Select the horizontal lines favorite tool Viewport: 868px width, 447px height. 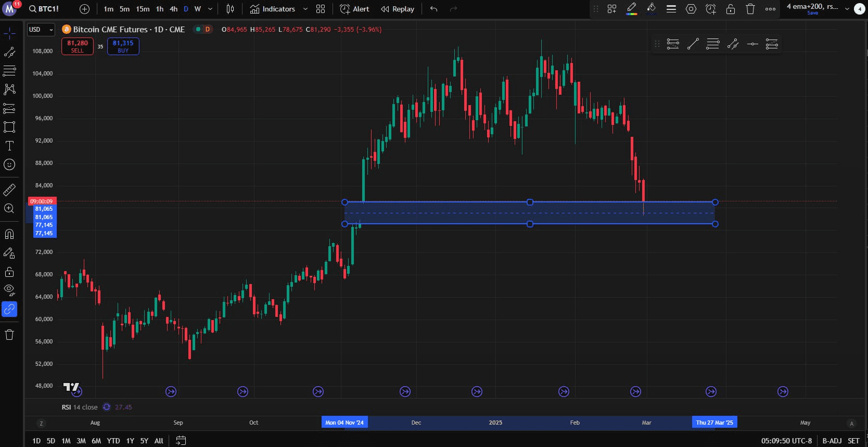[x=713, y=44]
